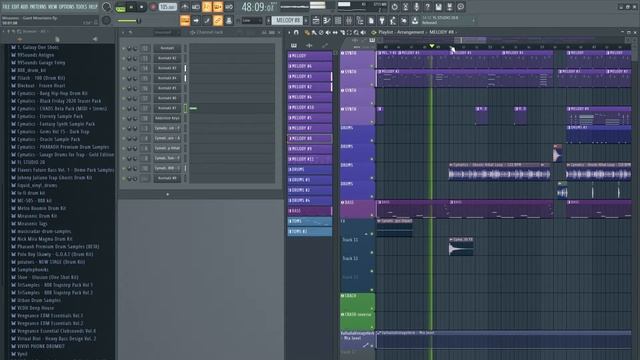Expand the Samplephonics browser folder
The width and height of the screenshot is (640, 360).
click(x=33, y=270)
